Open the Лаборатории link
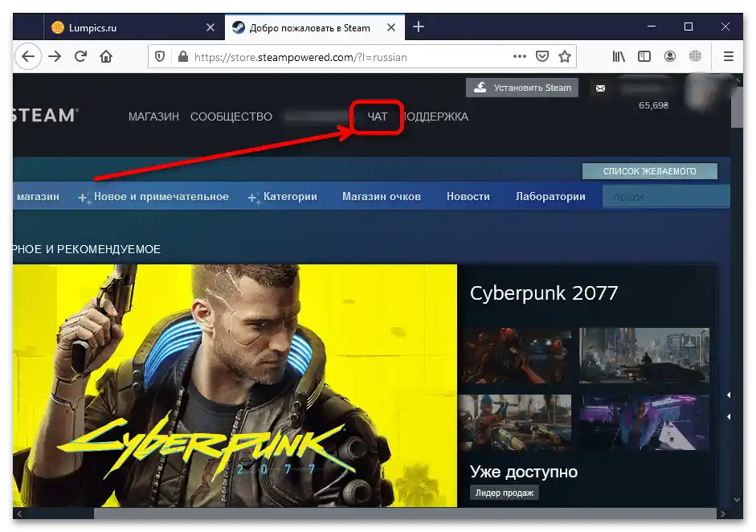Screen dimensions: 756x532 point(550,197)
